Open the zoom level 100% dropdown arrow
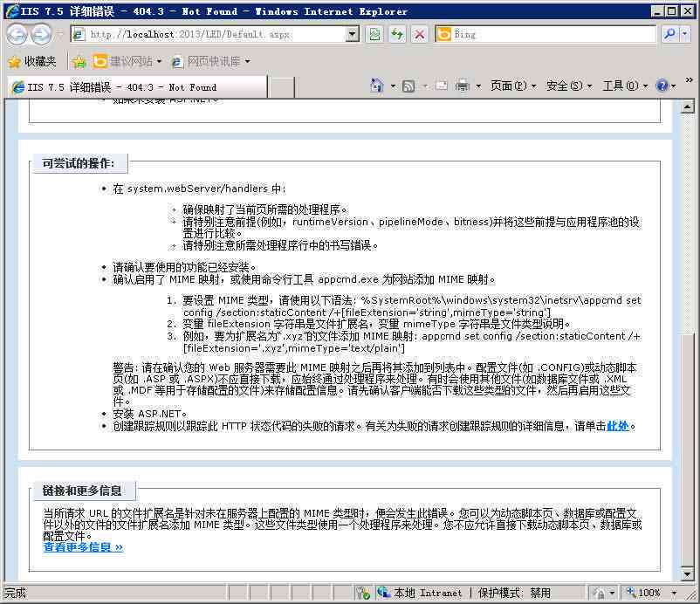700x604 pixels. point(674,594)
